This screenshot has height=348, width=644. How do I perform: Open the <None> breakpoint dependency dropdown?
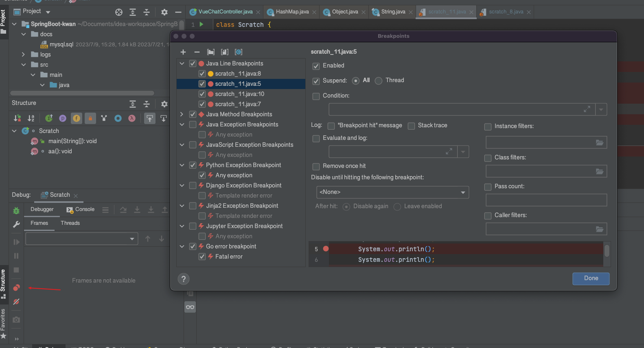click(392, 192)
